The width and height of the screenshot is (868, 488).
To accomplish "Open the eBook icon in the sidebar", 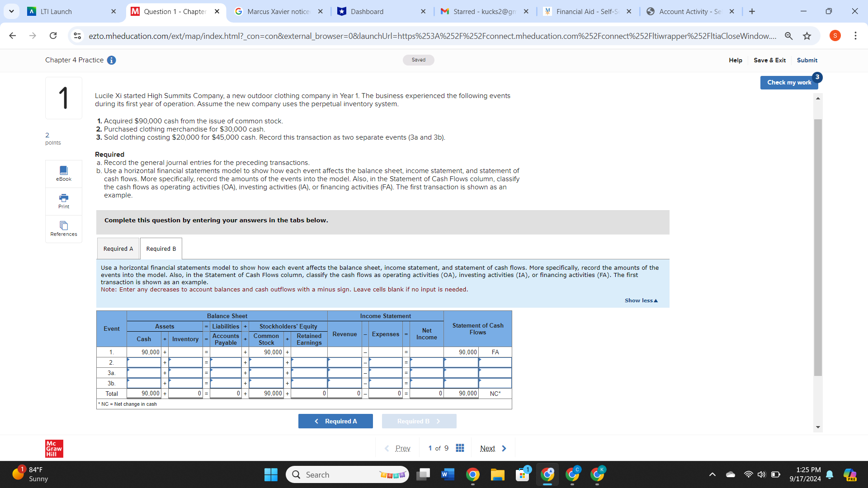I will coord(64,173).
